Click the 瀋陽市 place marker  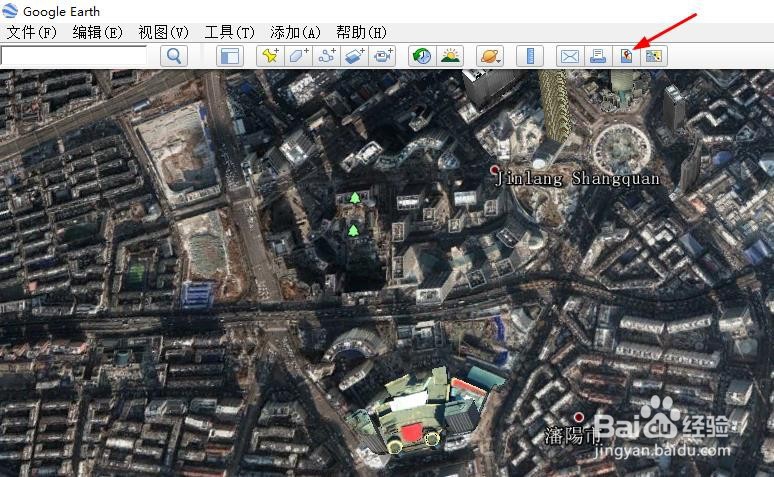(x=579, y=417)
